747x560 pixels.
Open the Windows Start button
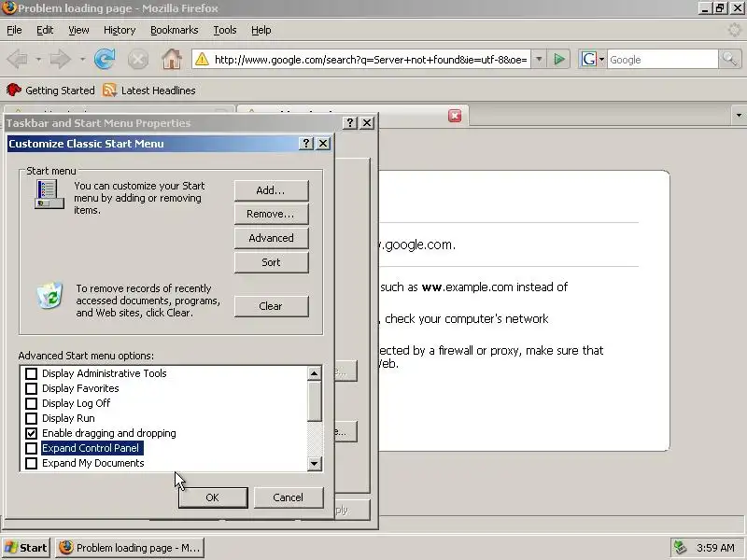[x=26, y=548]
